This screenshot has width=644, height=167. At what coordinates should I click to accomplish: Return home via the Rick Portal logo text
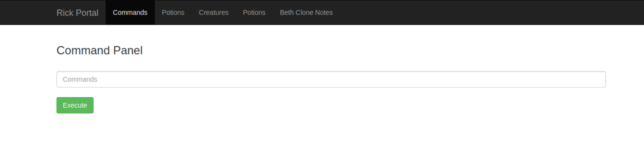coord(77,13)
